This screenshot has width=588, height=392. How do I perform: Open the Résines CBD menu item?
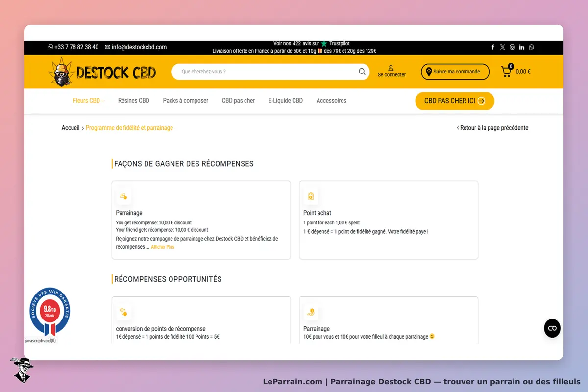click(x=134, y=101)
